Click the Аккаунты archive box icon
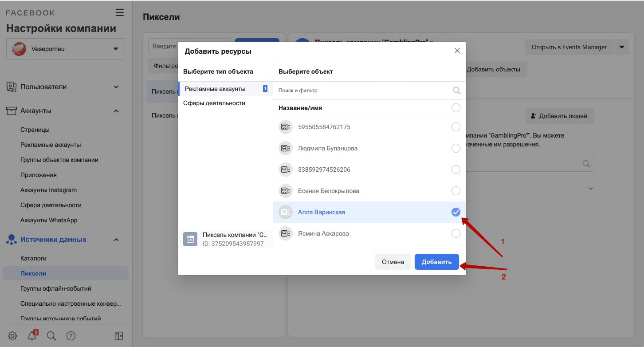644x347 pixels. tap(12, 111)
